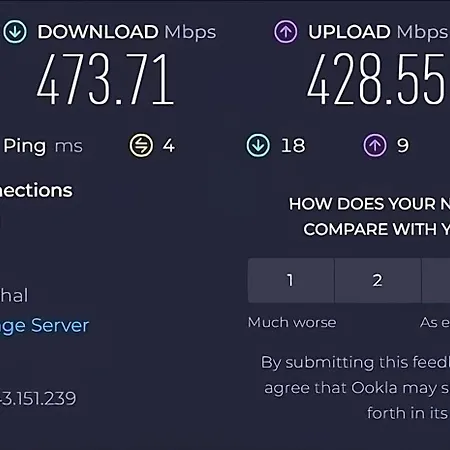Click the Ping ms label

[x=43, y=146]
